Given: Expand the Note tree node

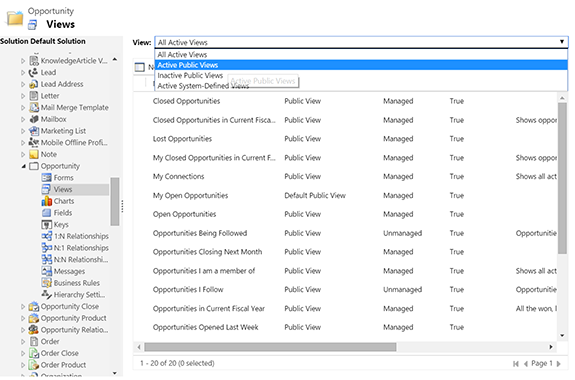Looking at the screenshot, I should pos(23,154).
